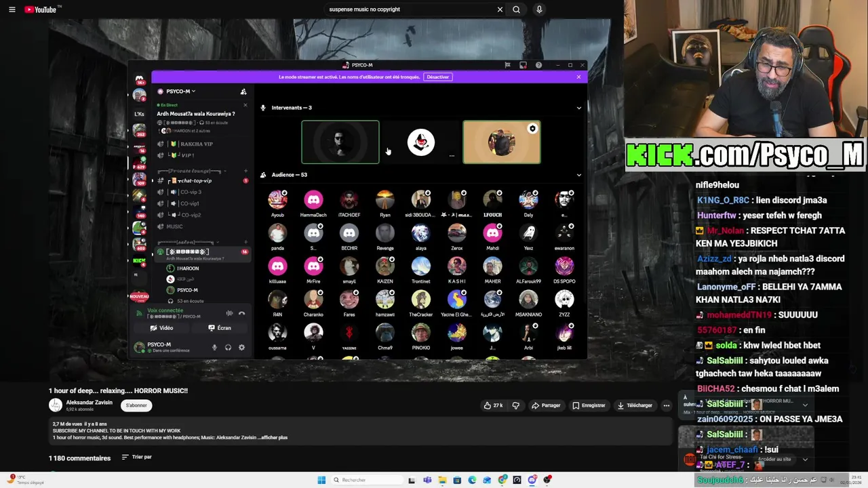Run search with the magnifier icon

(517, 9)
